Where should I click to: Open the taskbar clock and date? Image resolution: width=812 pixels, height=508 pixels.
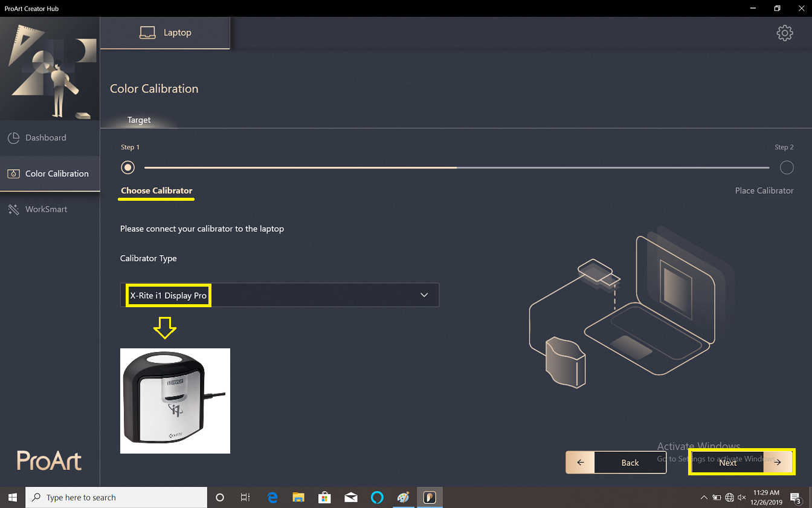[766, 498]
